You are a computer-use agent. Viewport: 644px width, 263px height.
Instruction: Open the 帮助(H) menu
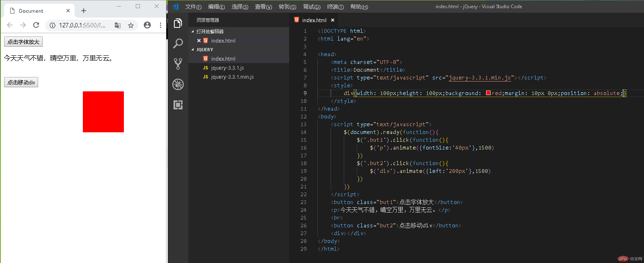click(359, 7)
